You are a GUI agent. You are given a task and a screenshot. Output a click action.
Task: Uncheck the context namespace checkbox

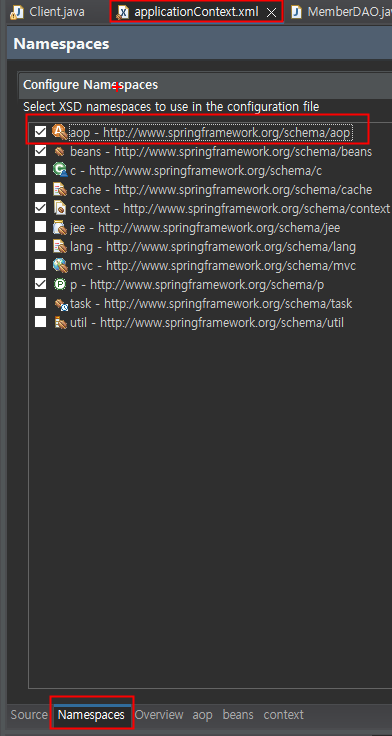(x=41, y=208)
